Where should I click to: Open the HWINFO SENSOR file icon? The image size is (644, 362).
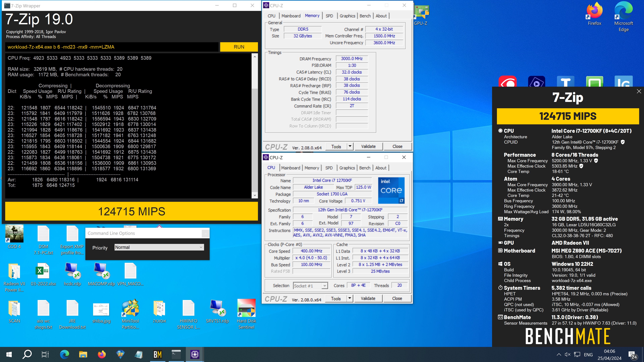[x=188, y=315]
